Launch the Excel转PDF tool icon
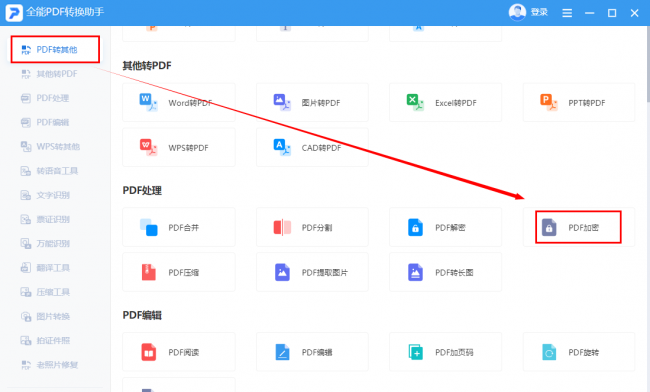Screen dimensions: 650x392 [x=415, y=102]
